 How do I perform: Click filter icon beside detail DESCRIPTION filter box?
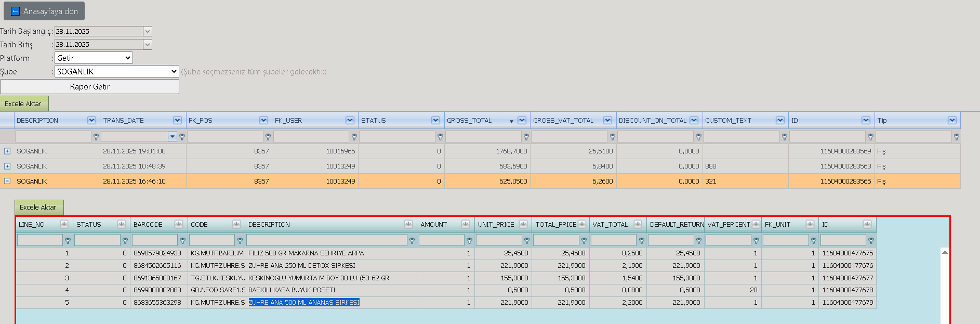click(x=412, y=241)
